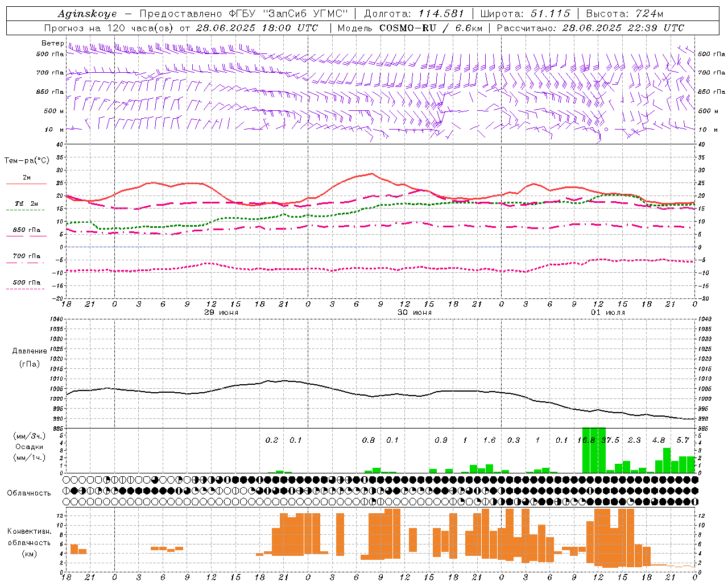The width and height of the screenshot is (728, 582).
Task: Click the 30 июня date label
Action: [x=415, y=313]
